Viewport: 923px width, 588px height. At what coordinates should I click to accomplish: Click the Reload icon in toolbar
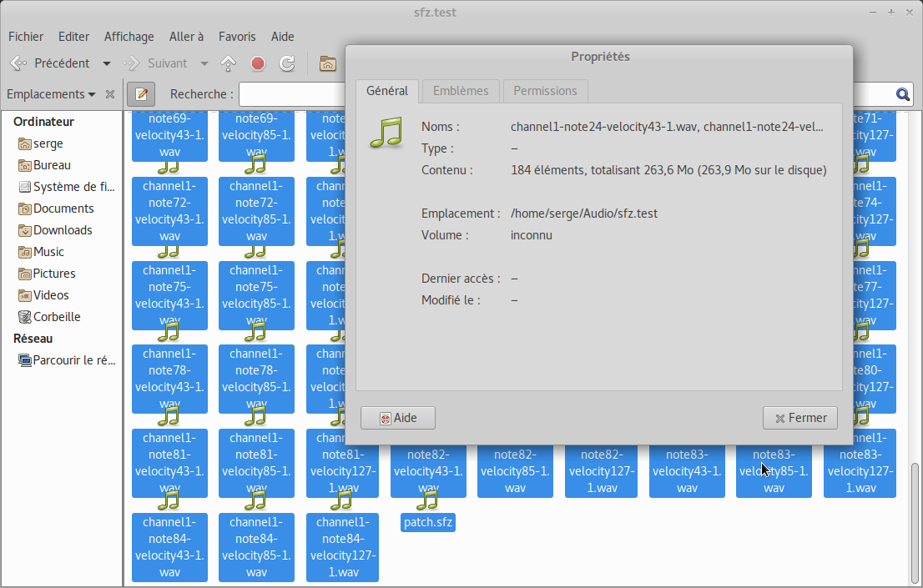[x=287, y=63]
